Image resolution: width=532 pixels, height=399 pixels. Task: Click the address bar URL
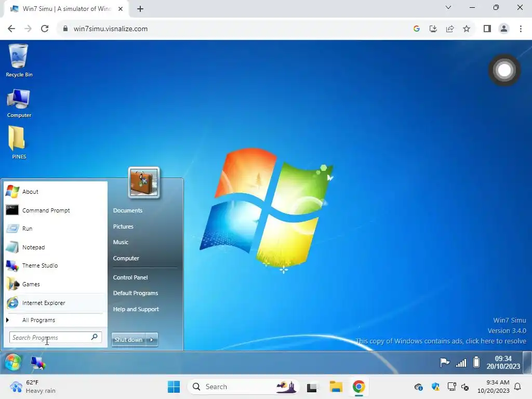coord(111,29)
